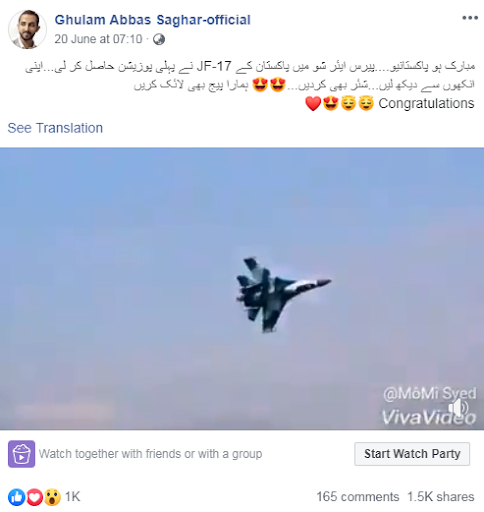Open the 1.5K shares link

441,497
